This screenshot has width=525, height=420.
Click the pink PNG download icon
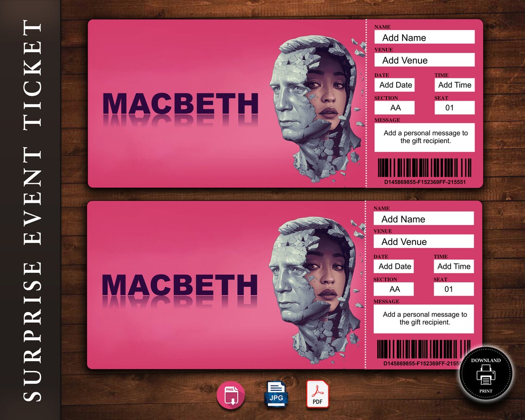point(231,395)
